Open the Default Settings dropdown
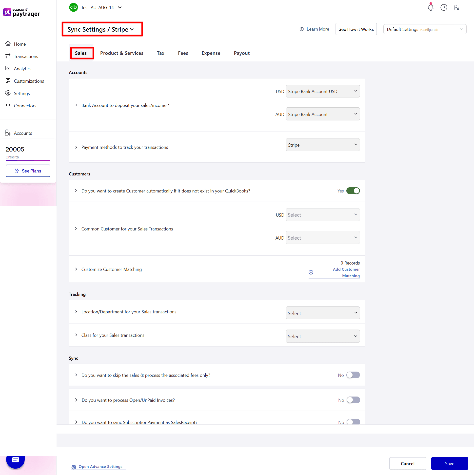Image resolution: width=474 pixels, height=476 pixels. pos(425,29)
